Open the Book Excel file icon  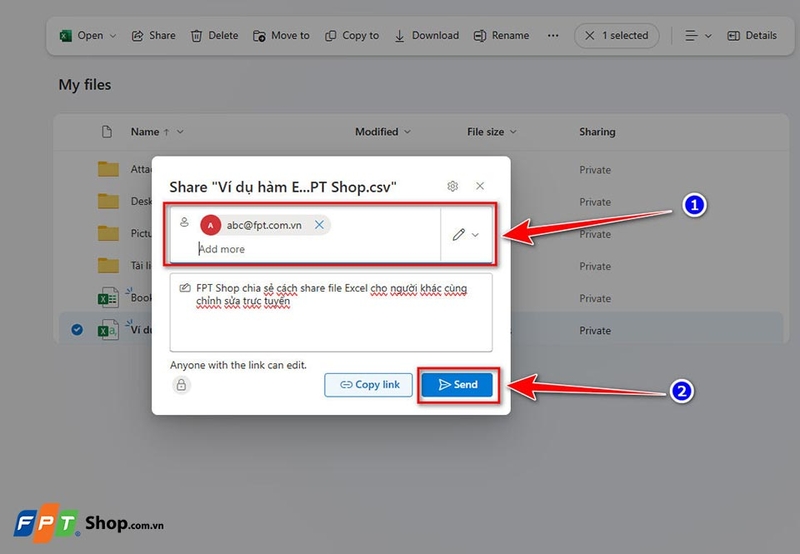point(108,298)
